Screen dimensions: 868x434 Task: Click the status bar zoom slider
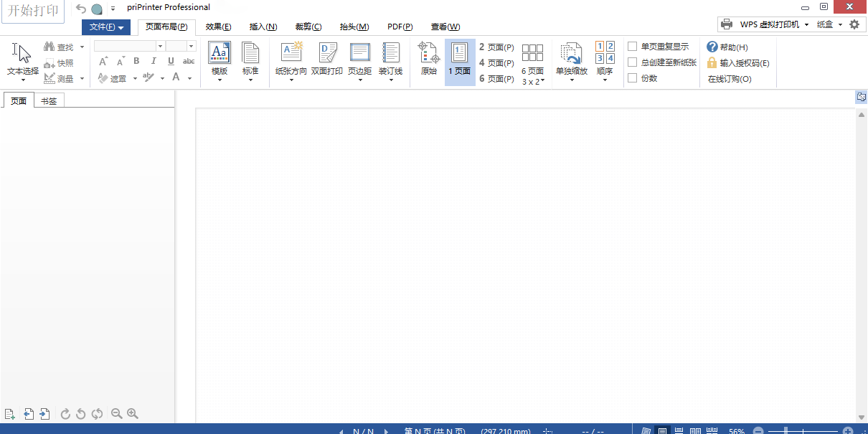[804, 431]
